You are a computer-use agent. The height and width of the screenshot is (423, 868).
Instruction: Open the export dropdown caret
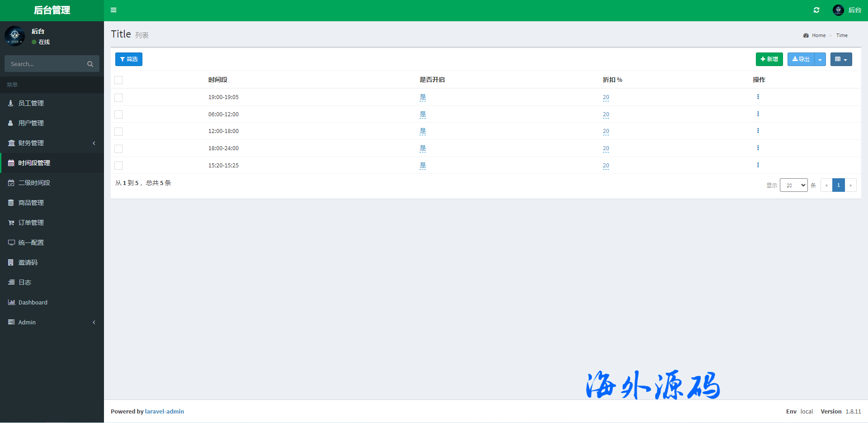(820, 59)
